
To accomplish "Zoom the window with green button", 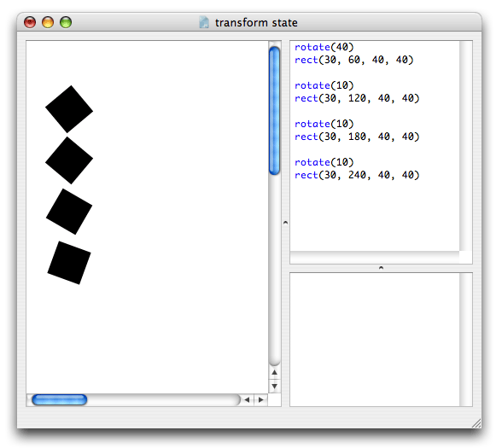I will (66, 22).
